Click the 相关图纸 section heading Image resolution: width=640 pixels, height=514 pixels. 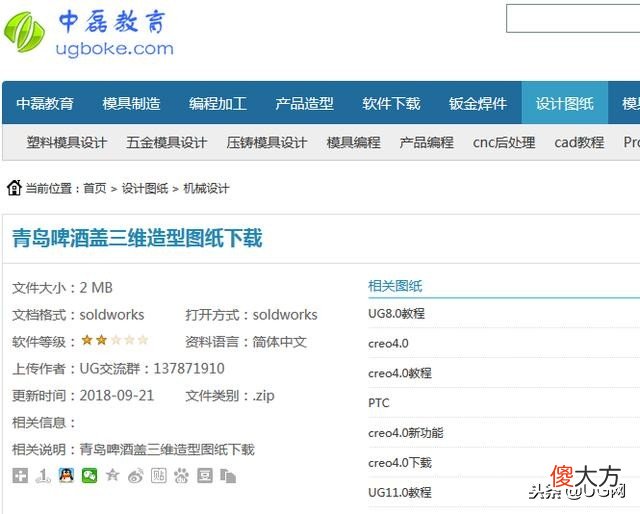395,286
